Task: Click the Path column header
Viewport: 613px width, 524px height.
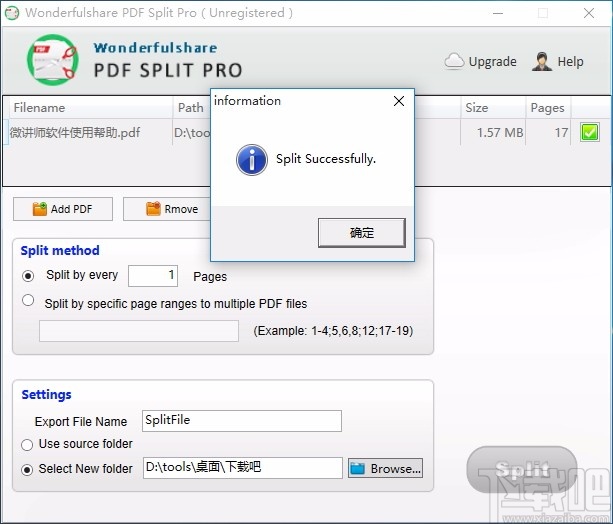Action: 192,108
